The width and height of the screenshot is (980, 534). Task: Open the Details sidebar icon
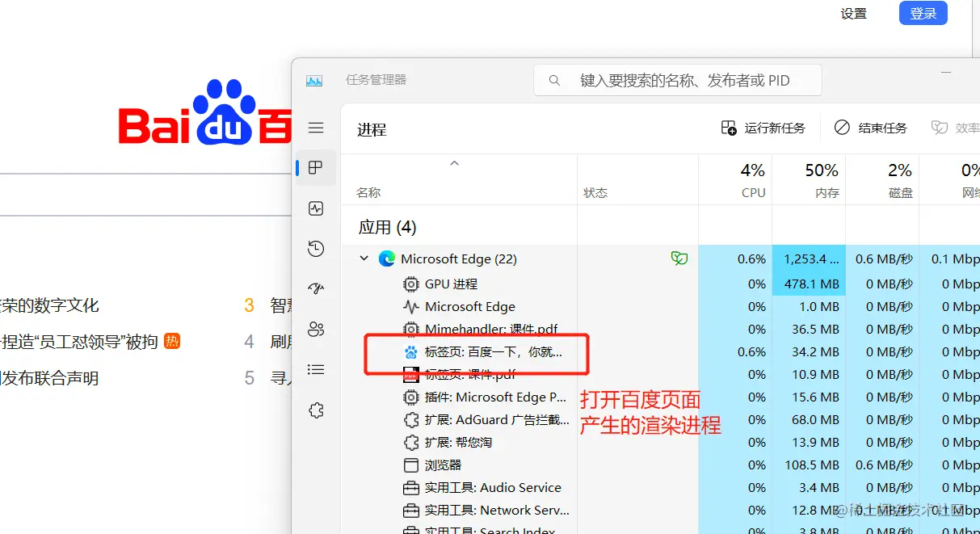(x=316, y=369)
